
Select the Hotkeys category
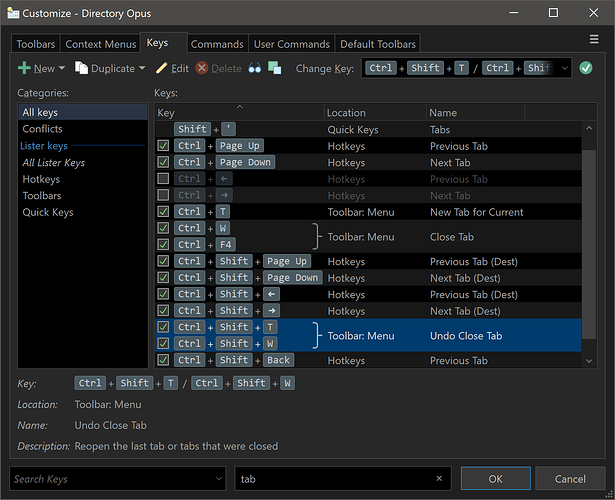83,179
